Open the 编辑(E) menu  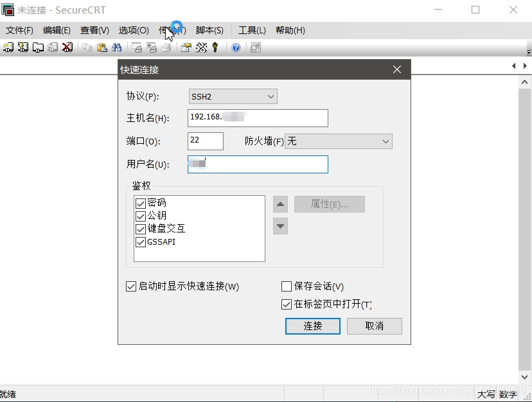click(x=57, y=31)
